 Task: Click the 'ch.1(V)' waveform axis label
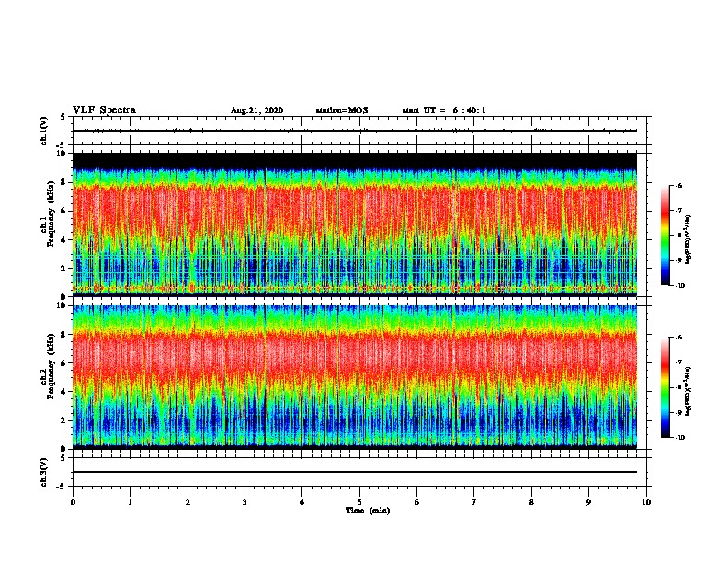point(44,131)
